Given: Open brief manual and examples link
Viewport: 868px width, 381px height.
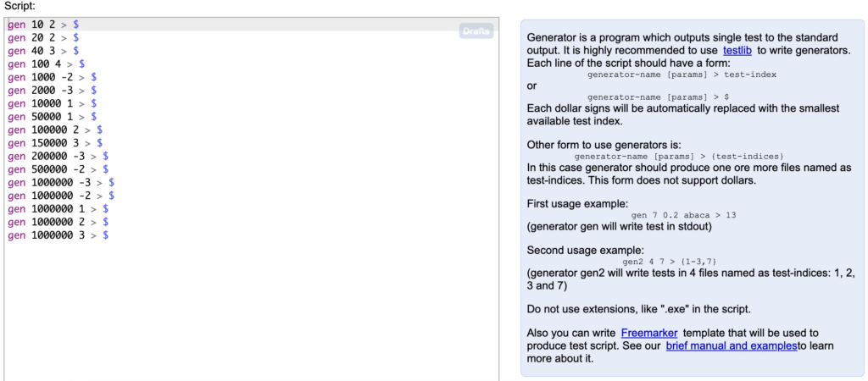Looking at the screenshot, I should (x=731, y=345).
